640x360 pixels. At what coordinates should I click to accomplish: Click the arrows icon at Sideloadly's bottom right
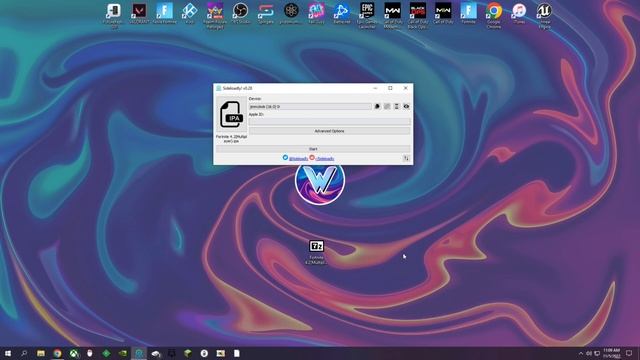[x=406, y=158]
